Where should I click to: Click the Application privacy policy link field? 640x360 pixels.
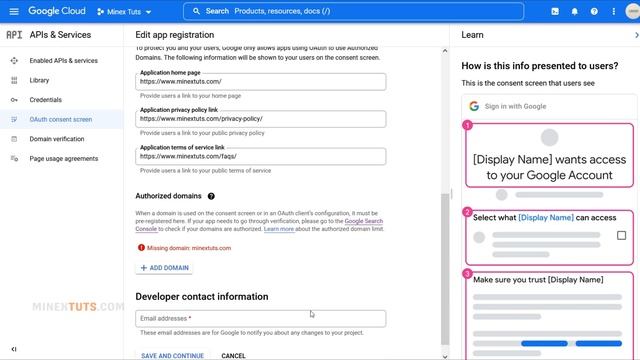point(260,119)
